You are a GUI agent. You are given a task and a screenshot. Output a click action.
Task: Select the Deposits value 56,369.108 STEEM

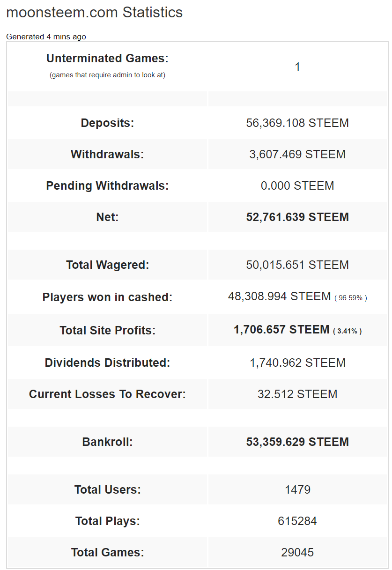pos(297,123)
